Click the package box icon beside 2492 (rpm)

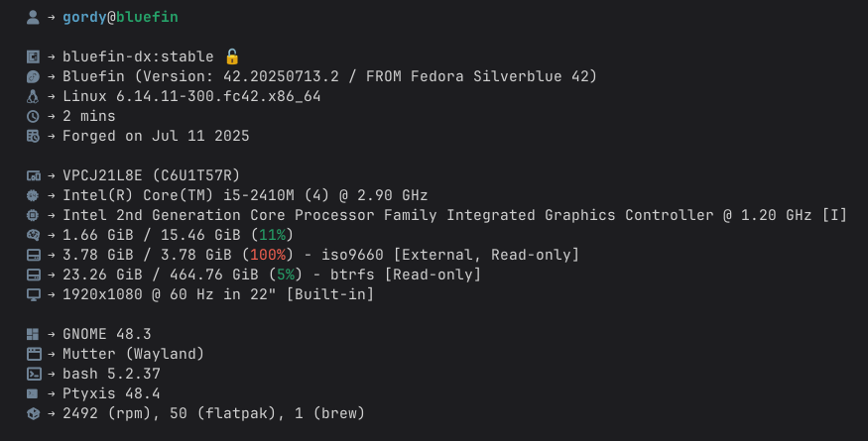33,413
